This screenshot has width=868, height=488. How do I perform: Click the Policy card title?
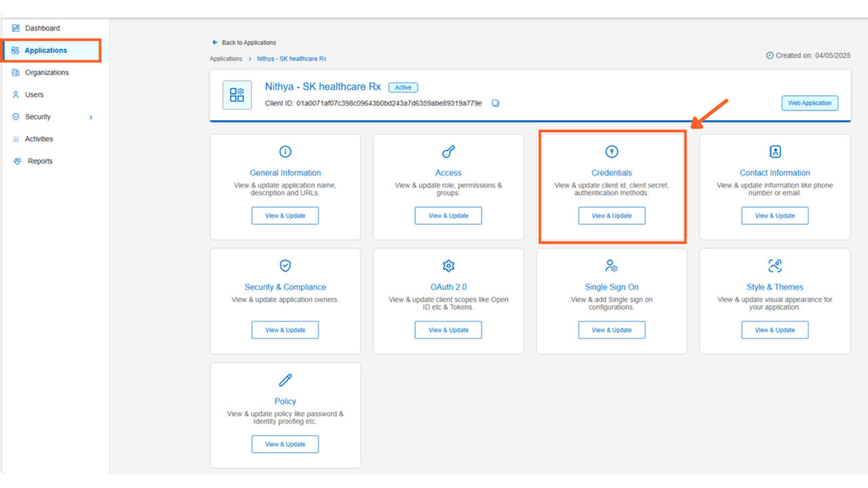(285, 401)
